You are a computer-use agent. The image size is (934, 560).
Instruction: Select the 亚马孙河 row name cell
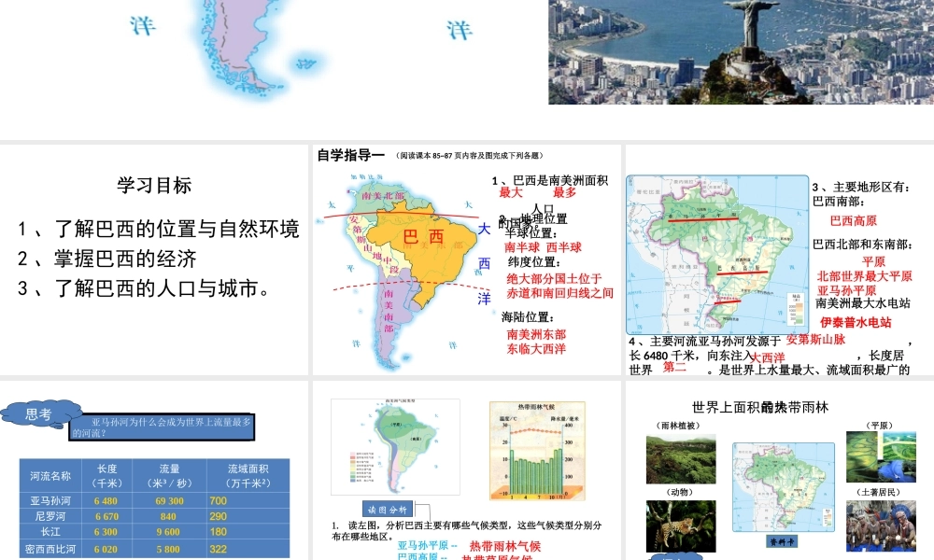[50, 500]
